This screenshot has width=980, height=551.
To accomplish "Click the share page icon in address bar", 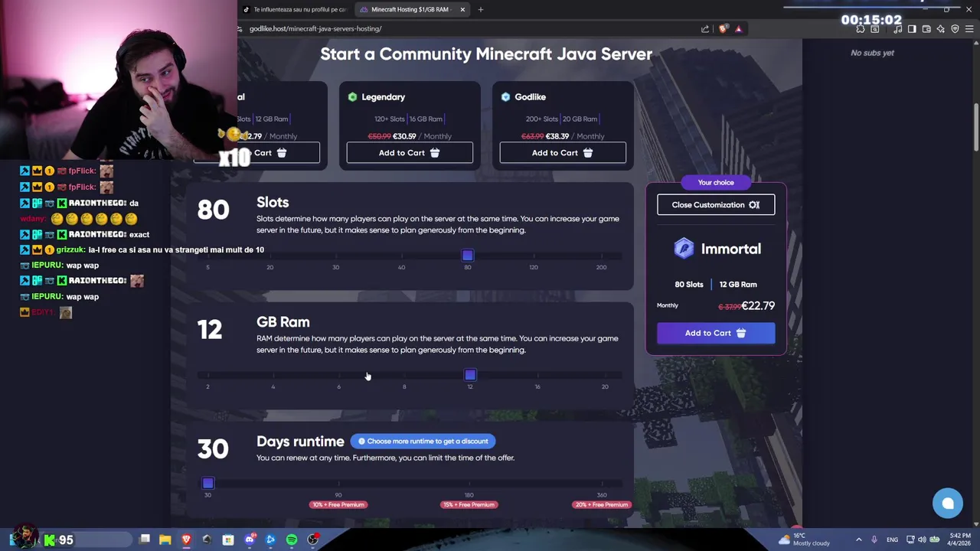I will coord(705,29).
